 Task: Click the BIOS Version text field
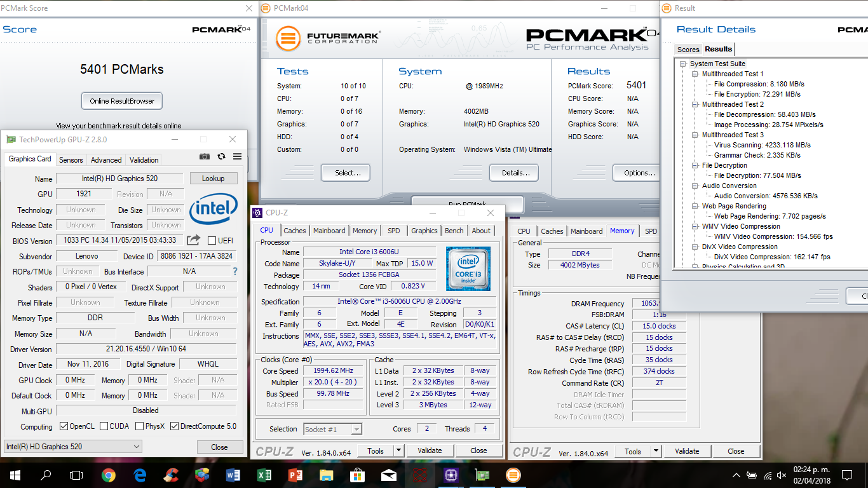click(x=119, y=240)
